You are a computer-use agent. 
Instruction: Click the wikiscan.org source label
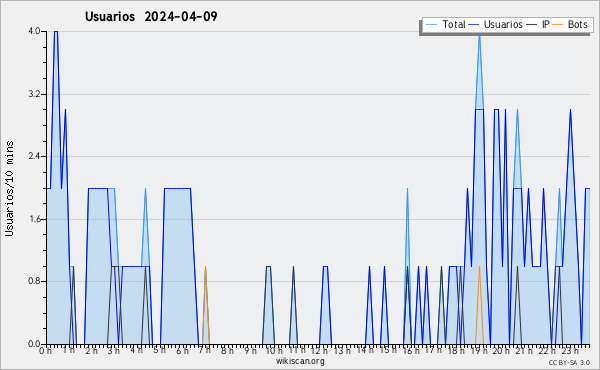[300, 361]
